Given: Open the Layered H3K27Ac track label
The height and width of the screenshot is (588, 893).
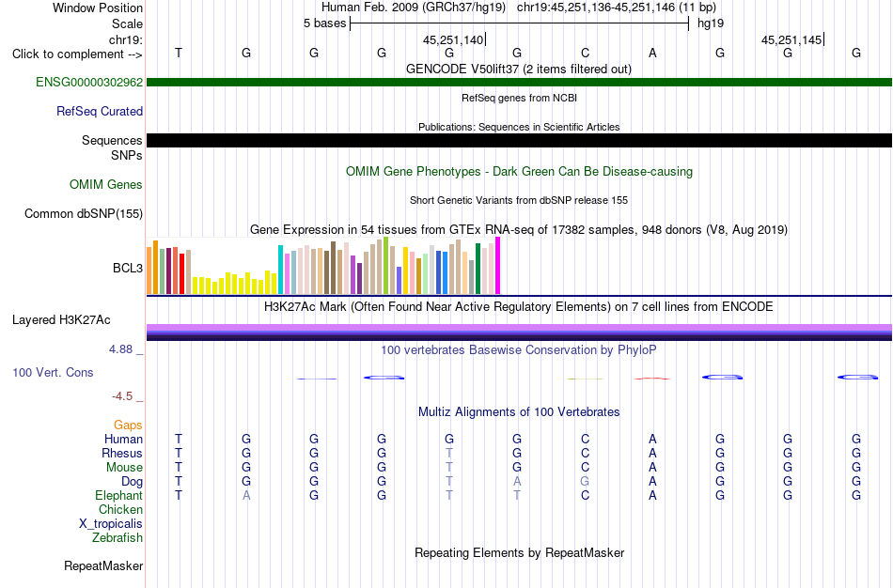Looking at the screenshot, I should click(x=61, y=320).
